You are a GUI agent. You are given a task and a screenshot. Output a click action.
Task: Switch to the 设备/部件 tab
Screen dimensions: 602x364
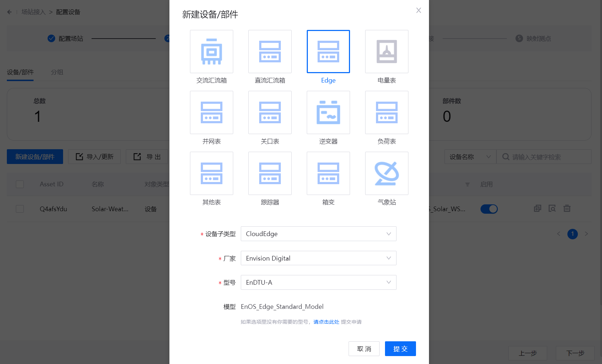coord(20,72)
